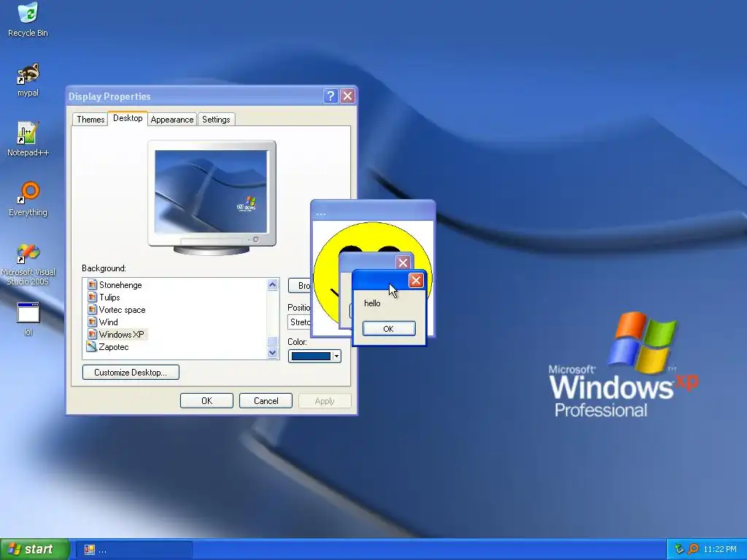Close the grayed dialog behind hello box
The image size is (747, 560).
(403, 262)
